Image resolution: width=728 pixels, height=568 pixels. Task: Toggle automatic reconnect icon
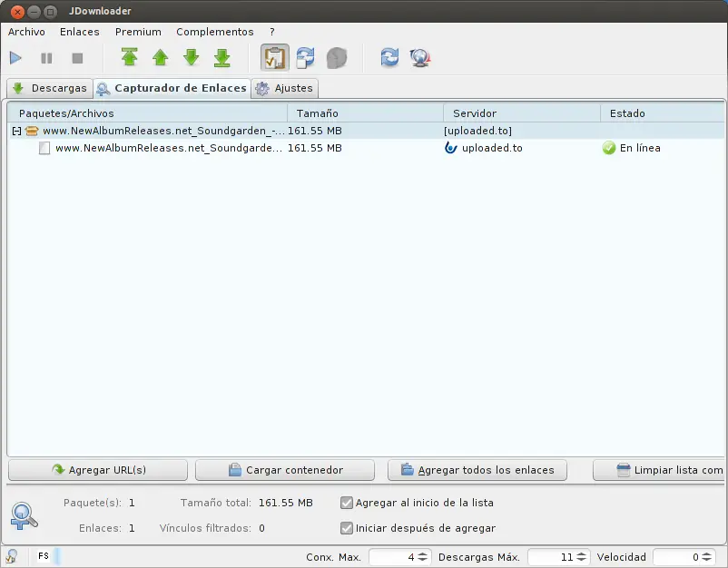click(x=306, y=58)
